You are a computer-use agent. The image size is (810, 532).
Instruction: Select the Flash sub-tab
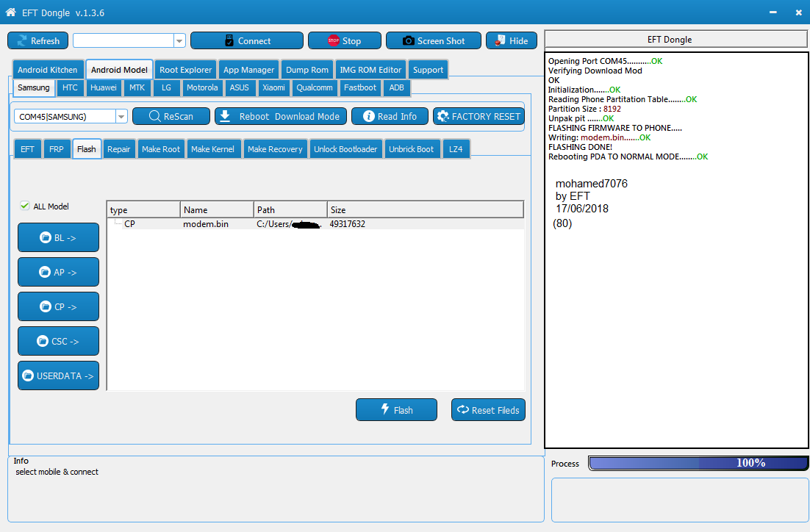tap(86, 149)
